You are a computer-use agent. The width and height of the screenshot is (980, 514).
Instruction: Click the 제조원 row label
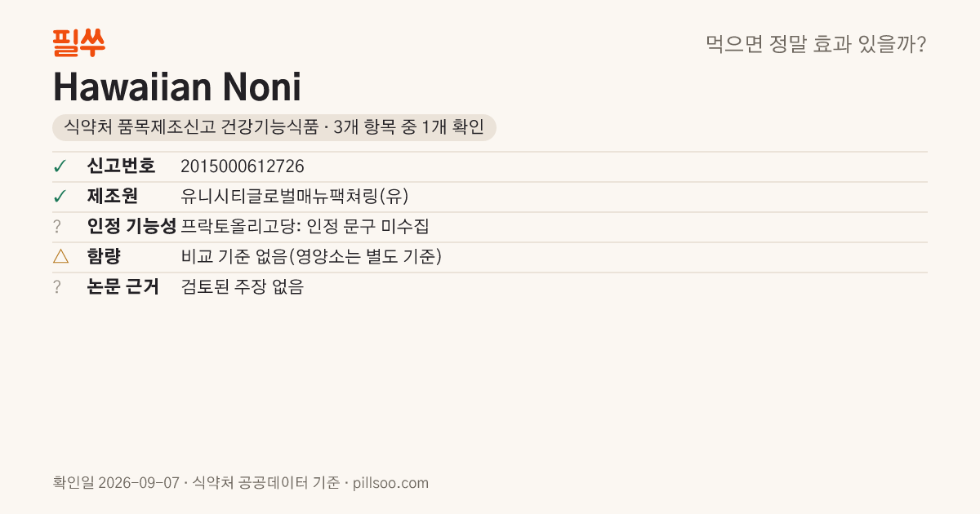(x=113, y=197)
